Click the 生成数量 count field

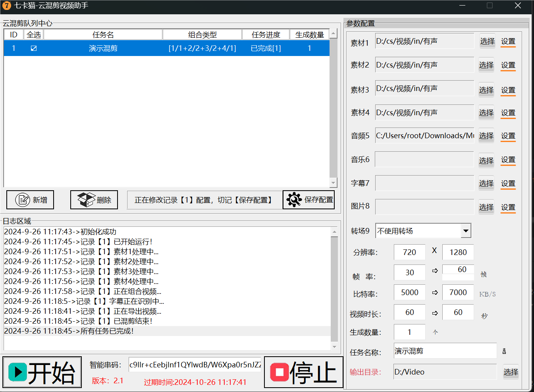pos(410,332)
